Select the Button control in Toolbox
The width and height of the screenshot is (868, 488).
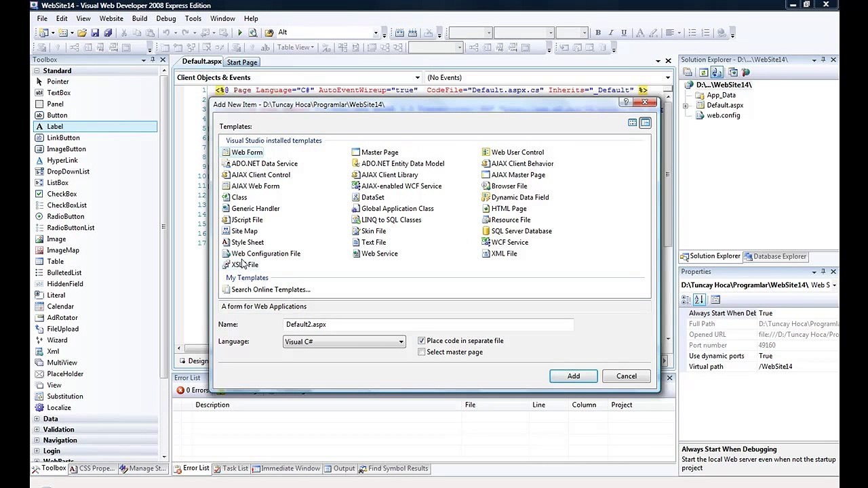[x=57, y=115]
